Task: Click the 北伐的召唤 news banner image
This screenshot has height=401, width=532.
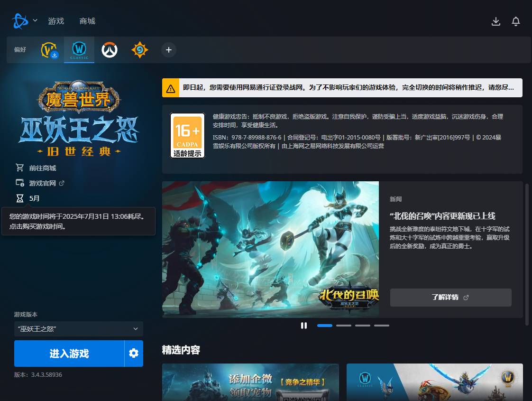Action: pyautogui.click(x=270, y=249)
